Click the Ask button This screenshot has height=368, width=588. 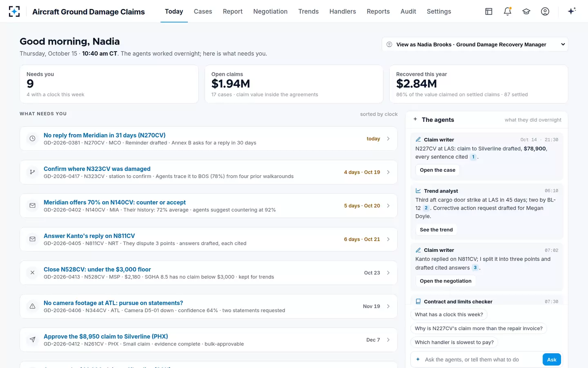(x=552, y=360)
